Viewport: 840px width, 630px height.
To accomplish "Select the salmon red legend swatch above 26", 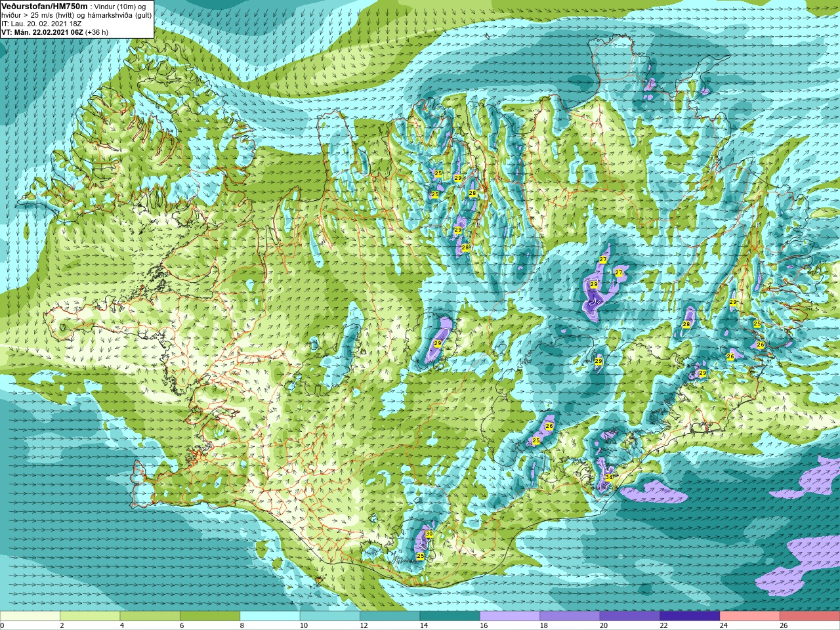I will pyautogui.click(x=810, y=616).
